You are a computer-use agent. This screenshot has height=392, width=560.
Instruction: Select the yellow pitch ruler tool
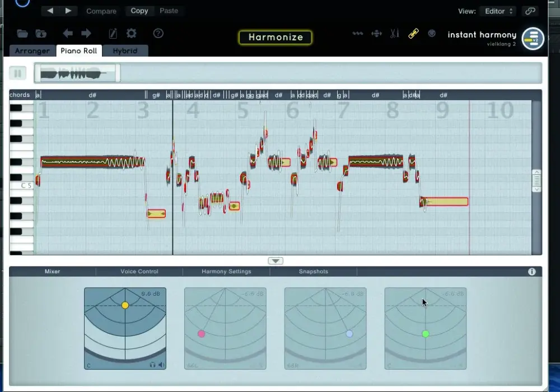point(413,34)
